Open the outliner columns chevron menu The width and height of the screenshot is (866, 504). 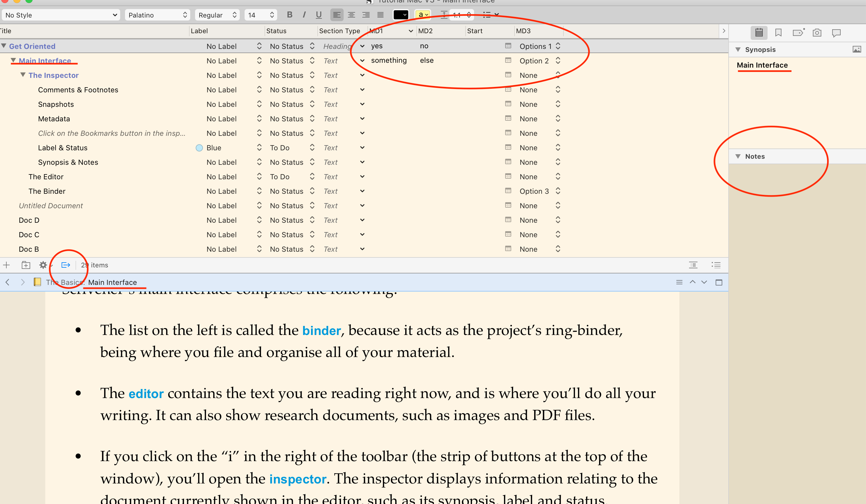724,31
